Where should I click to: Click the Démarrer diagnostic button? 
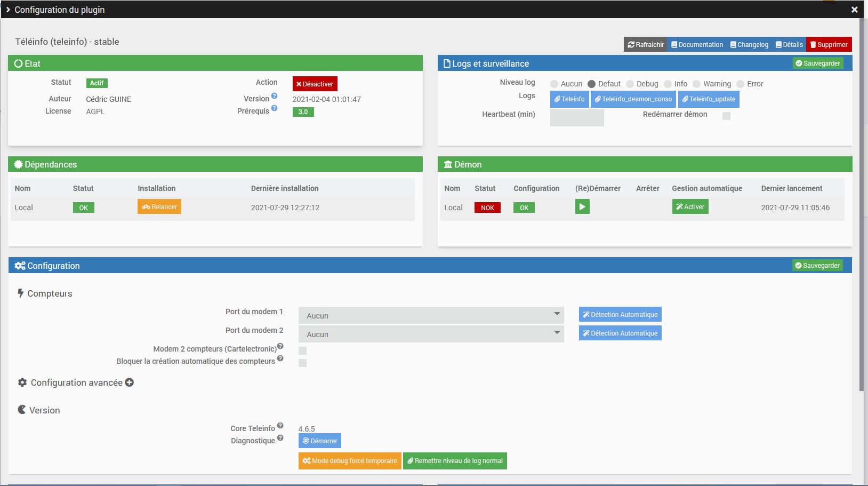pyautogui.click(x=320, y=441)
